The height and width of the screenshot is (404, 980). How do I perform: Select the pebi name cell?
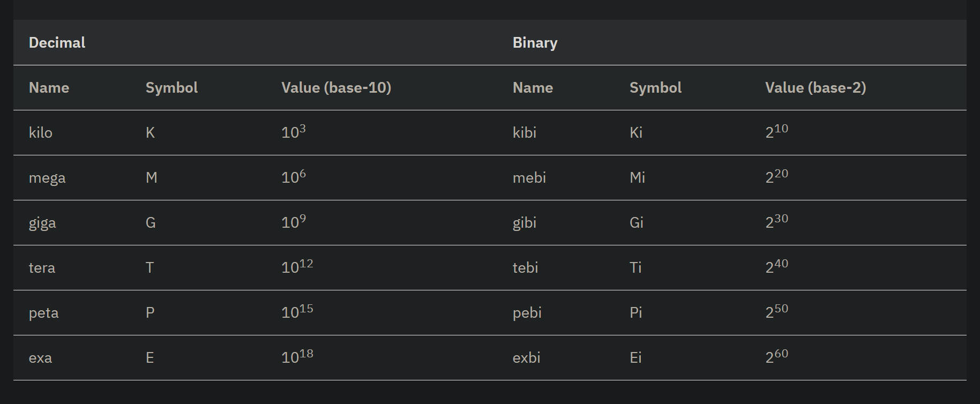[527, 313]
